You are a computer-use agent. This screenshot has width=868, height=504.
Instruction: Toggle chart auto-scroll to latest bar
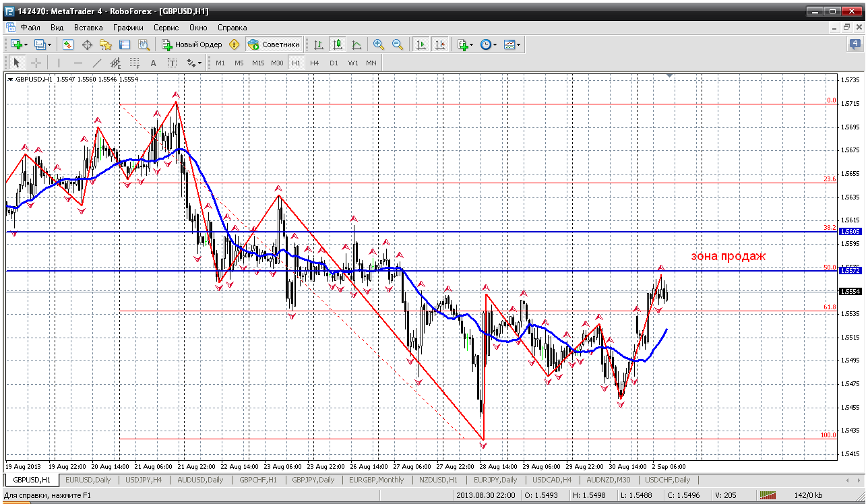point(421,44)
